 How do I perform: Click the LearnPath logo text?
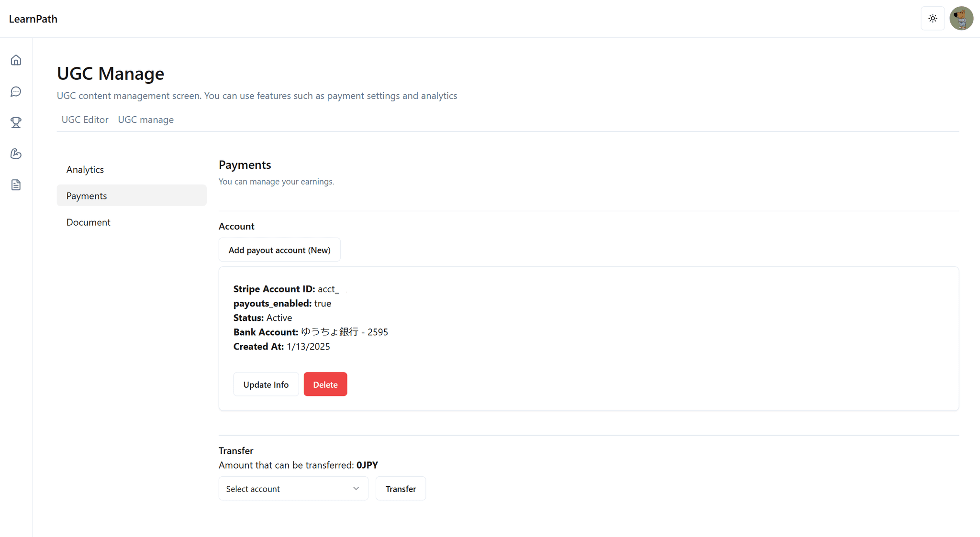click(x=33, y=19)
